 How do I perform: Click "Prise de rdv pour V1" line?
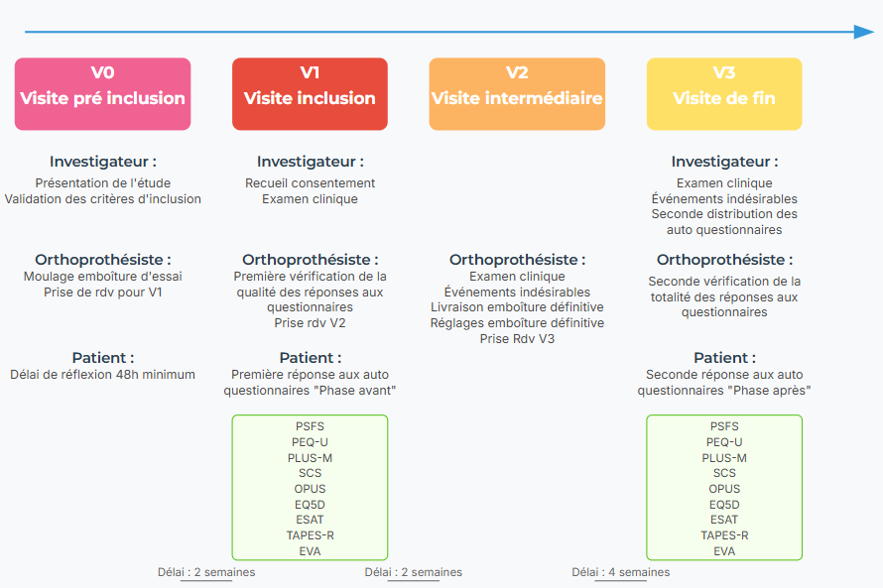pos(102,293)
